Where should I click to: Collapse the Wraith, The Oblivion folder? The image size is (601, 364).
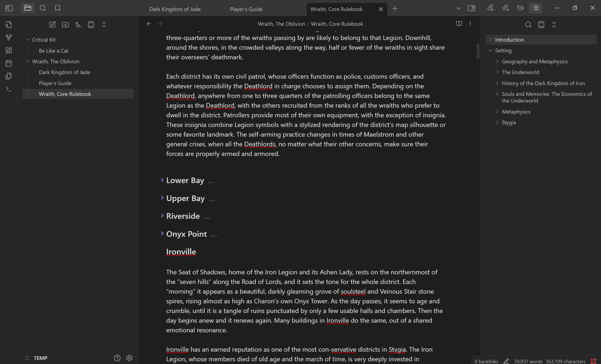27,61
